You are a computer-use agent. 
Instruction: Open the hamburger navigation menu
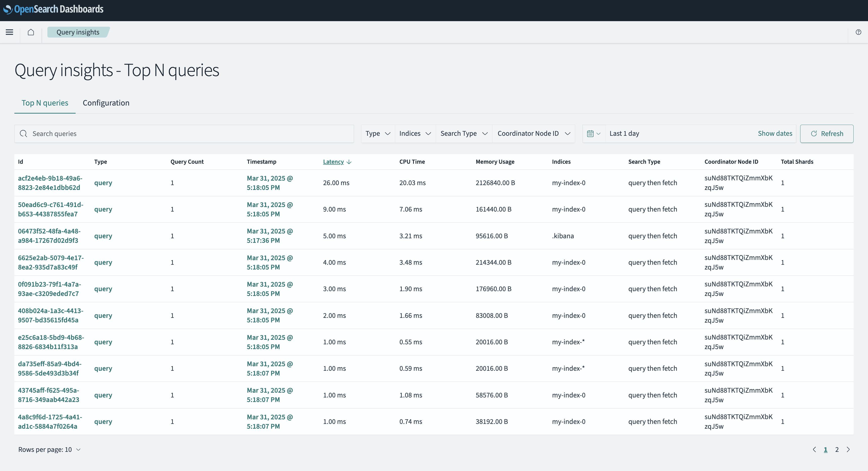click(x=9, y=32)
